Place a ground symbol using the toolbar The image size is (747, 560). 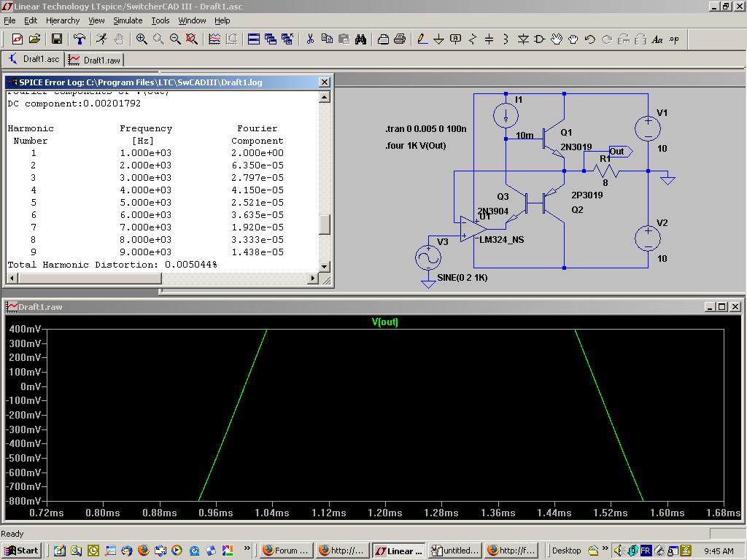pos(438,39)
